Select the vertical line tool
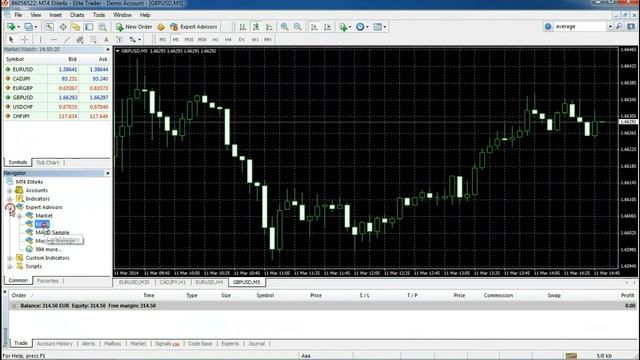The height and width of the screenshot is (360, 640). pyautogui.click(x=40, y=40)
